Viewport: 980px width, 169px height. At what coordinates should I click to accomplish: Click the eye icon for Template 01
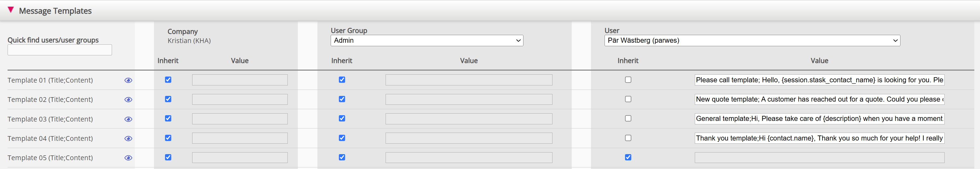pos(128,80)
